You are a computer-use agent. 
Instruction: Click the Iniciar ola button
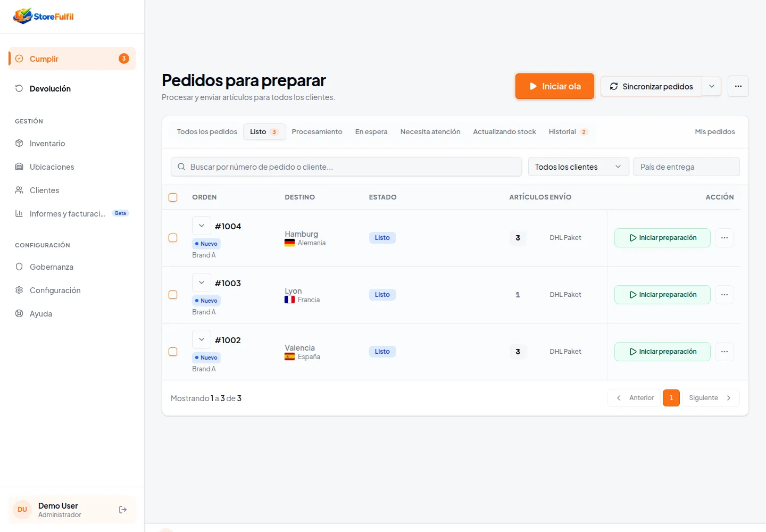[x=554, y=86]
